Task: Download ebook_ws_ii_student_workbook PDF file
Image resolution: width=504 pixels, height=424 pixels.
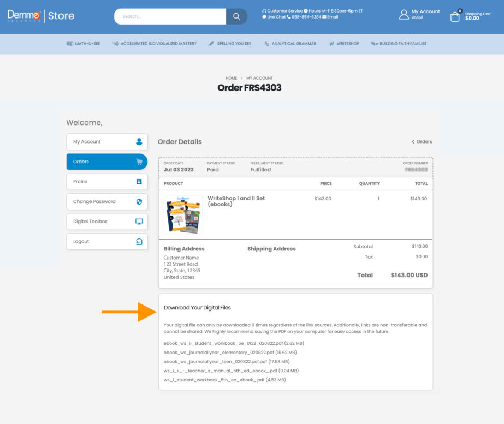Action: tap(233, 343)
